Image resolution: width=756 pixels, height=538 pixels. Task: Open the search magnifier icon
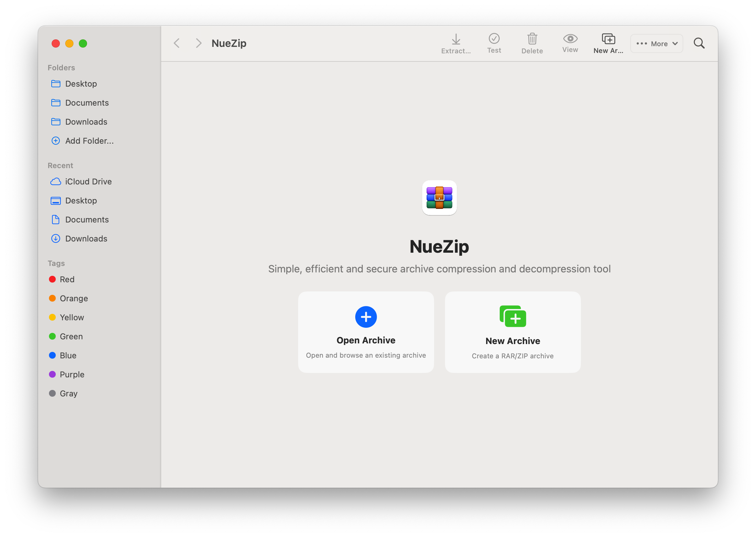pos(699,43)
